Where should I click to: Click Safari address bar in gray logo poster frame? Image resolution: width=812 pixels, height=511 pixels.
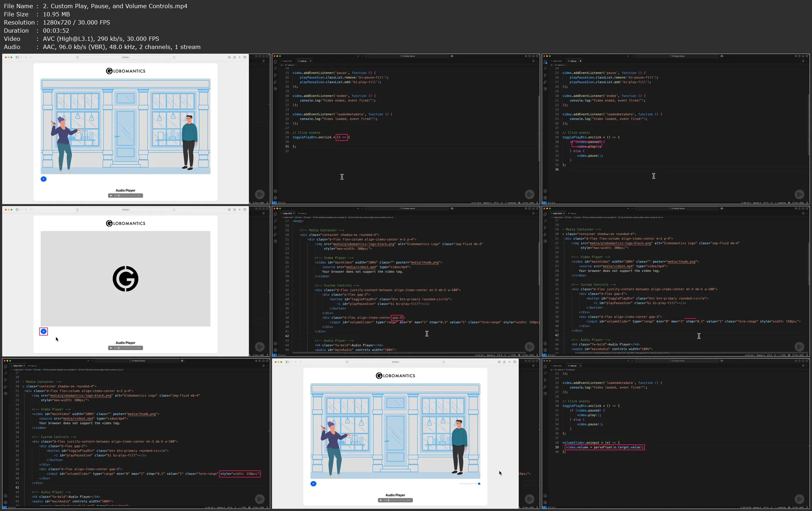point(126,210)
